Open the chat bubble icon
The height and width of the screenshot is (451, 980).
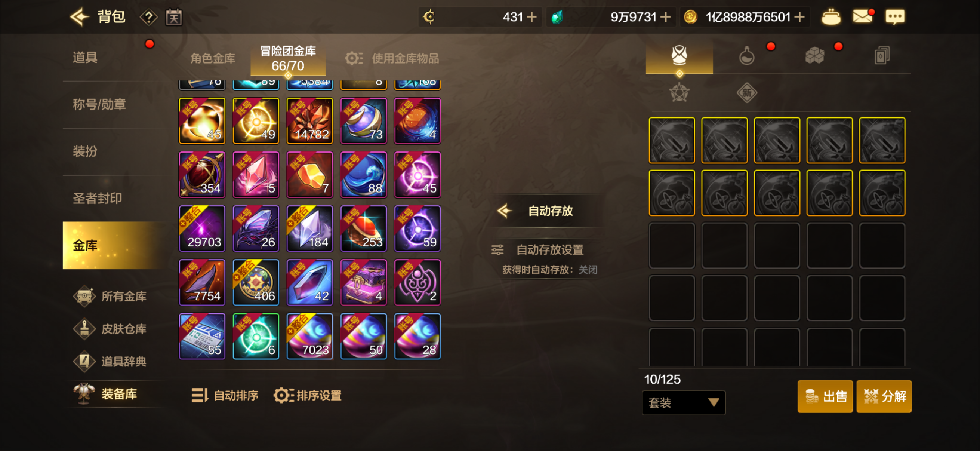pyautogui.click(x=895, y=17)
